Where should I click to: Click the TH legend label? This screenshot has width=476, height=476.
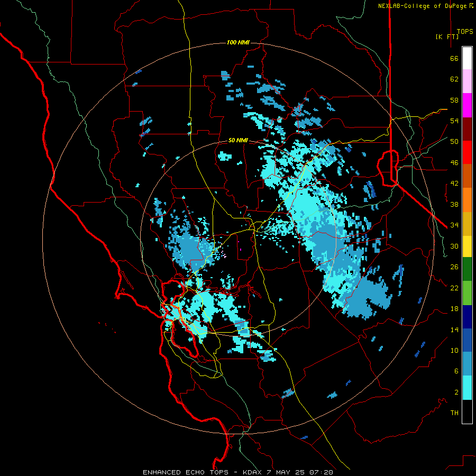454,413
